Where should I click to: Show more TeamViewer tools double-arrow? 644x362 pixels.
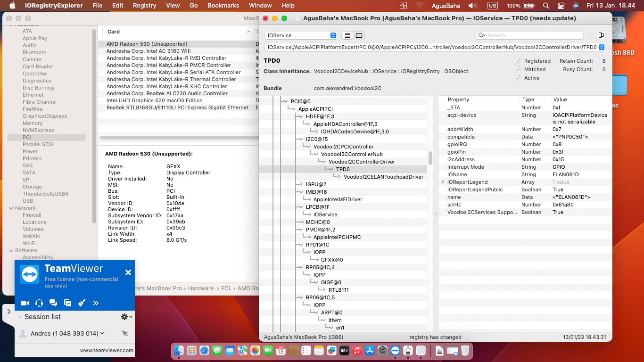(x=96, y=303)
